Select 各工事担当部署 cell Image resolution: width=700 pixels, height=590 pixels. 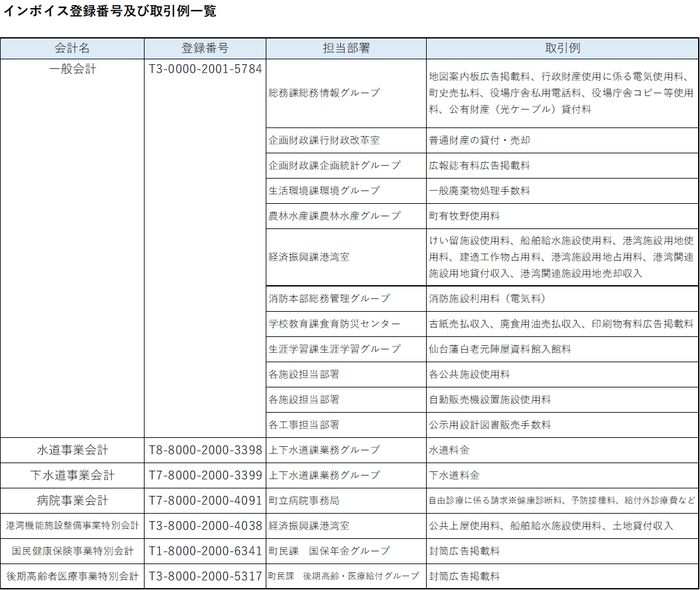click(x=346, y=425)
